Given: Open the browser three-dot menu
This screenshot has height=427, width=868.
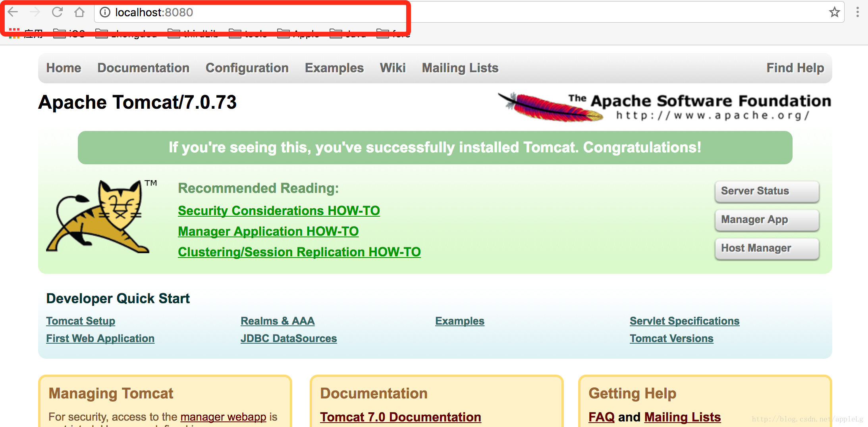Looking at the screenshot, I should (858, 12).
